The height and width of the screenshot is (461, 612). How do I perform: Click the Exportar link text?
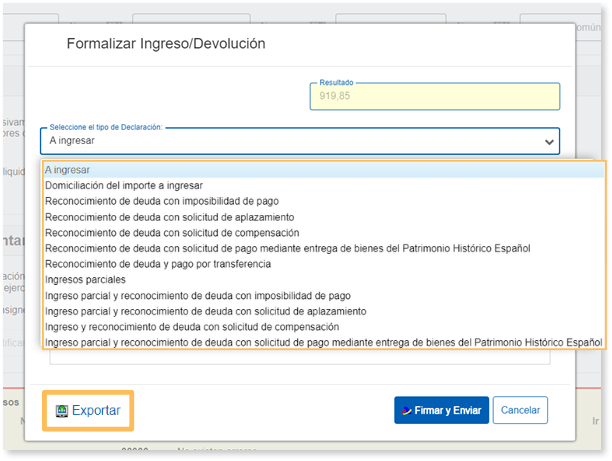click(96, 411)
